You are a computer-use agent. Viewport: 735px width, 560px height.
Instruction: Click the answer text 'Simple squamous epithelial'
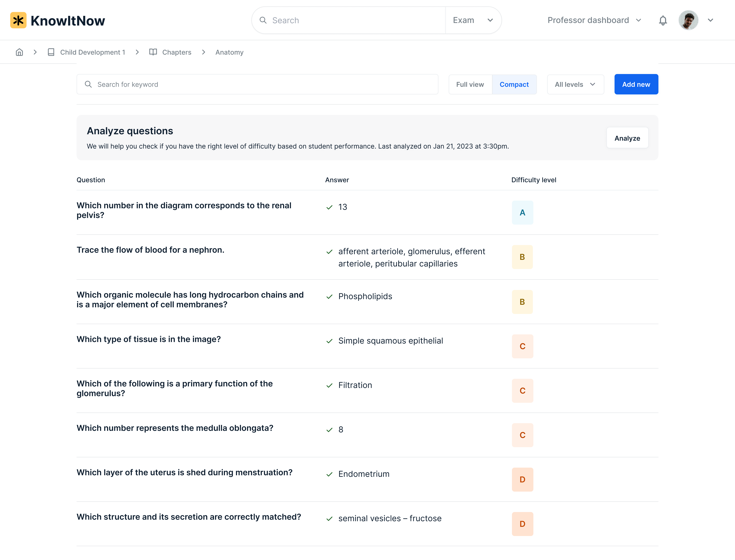pos(390,341)
